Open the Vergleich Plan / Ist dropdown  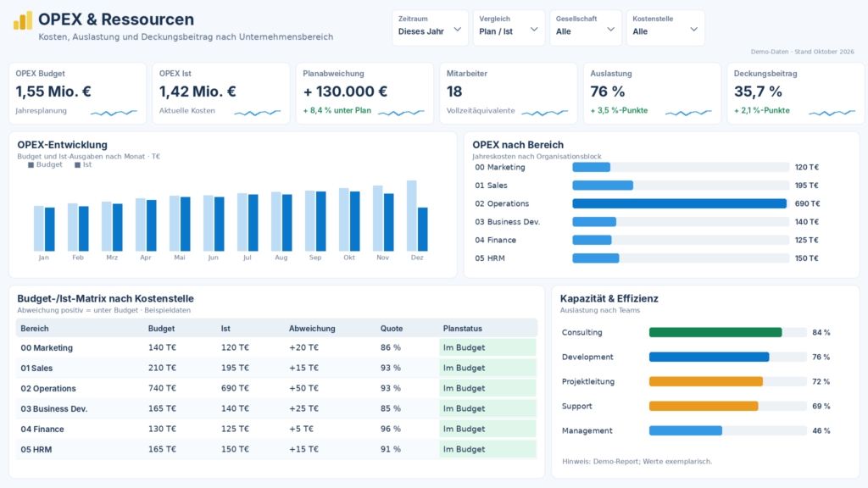pyautogui.click(x=509, y=28)
